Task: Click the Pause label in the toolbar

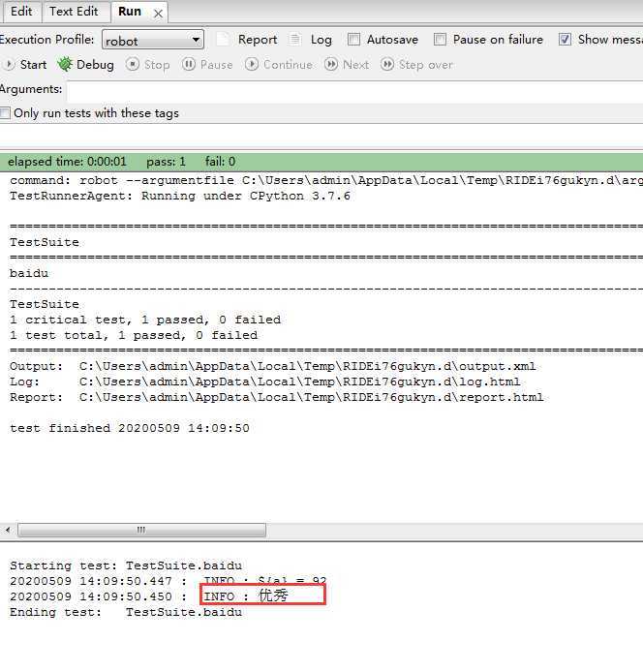Action: [217, 65]
